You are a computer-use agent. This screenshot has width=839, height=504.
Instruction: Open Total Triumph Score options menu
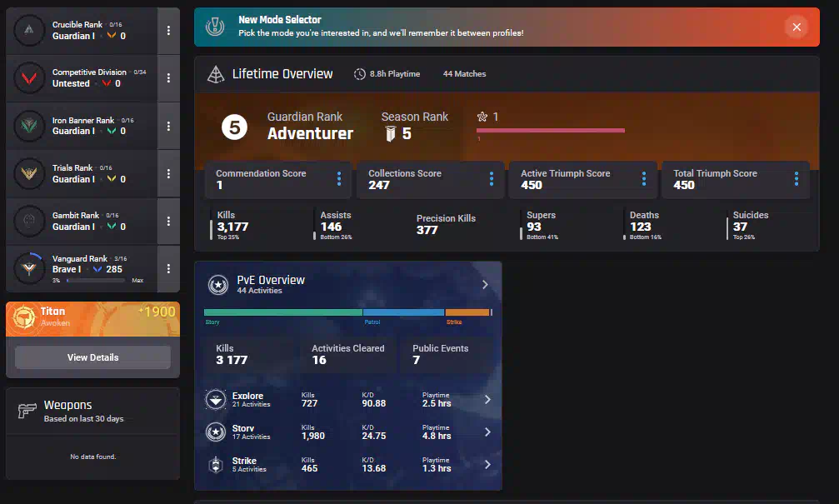click(x=797, y=179)
